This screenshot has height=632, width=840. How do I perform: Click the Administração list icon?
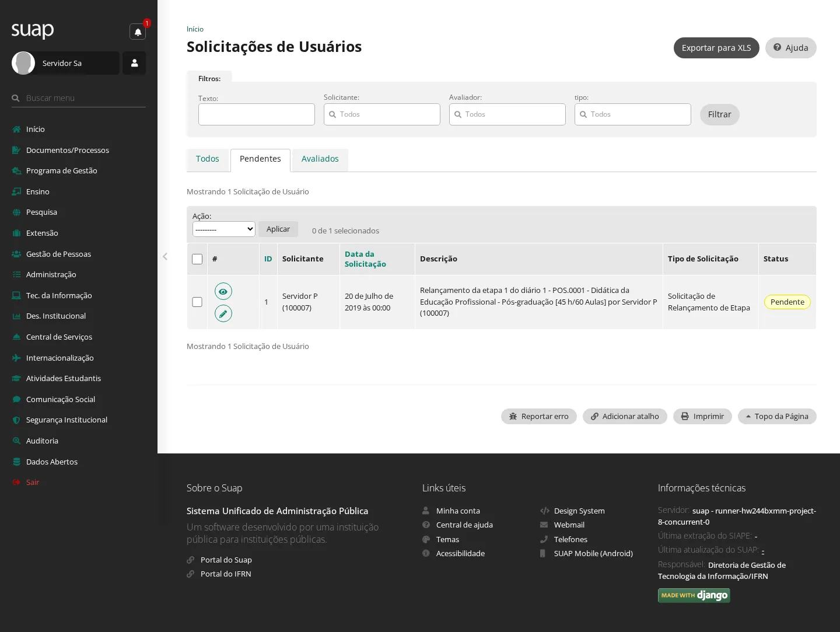[16, 275]
